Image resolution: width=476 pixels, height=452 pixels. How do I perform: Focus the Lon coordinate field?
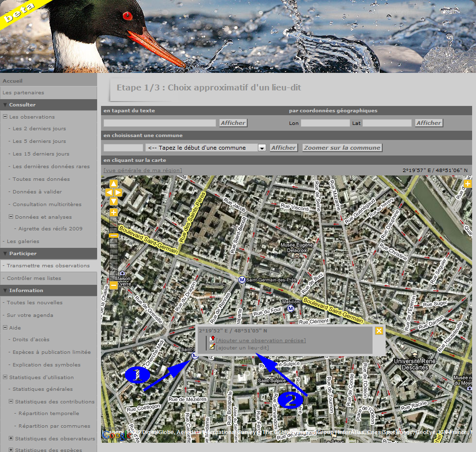coord(325,123)
